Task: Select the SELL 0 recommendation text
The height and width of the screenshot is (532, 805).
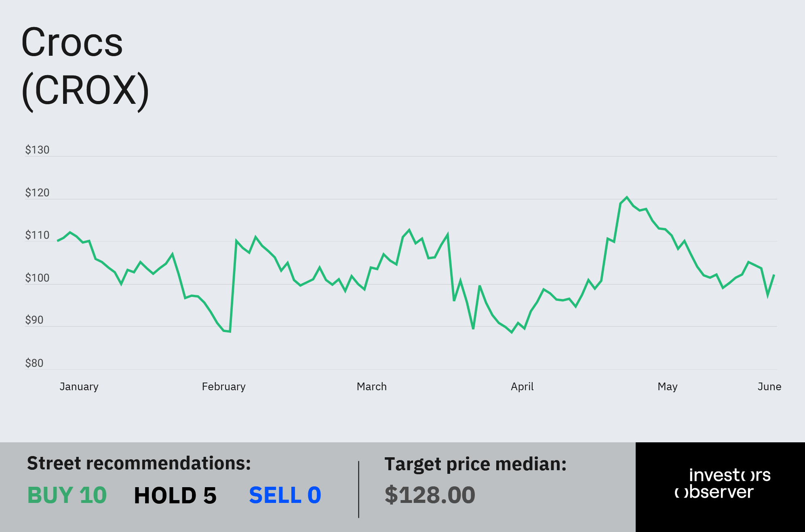Action: [x=285, y=495]
